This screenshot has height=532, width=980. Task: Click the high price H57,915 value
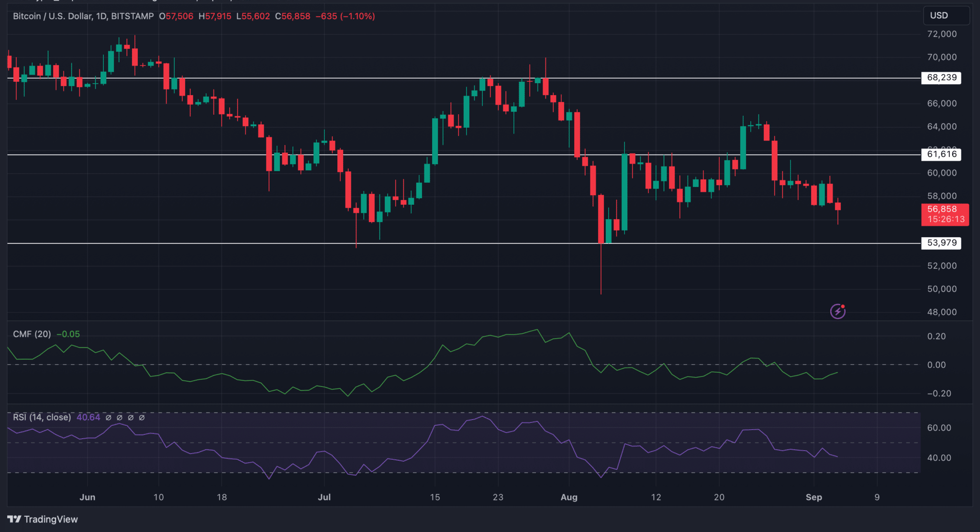[215, 16]
